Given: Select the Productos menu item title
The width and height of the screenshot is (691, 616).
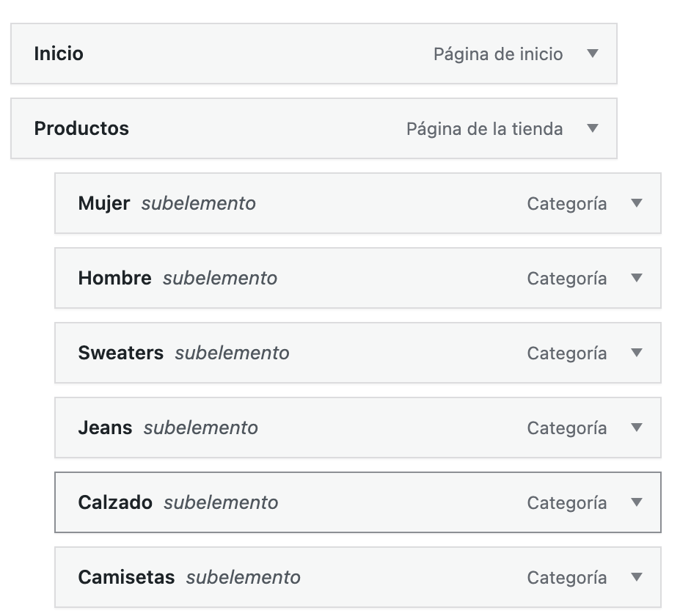Looking at the screenshot, I should (81, 128).
